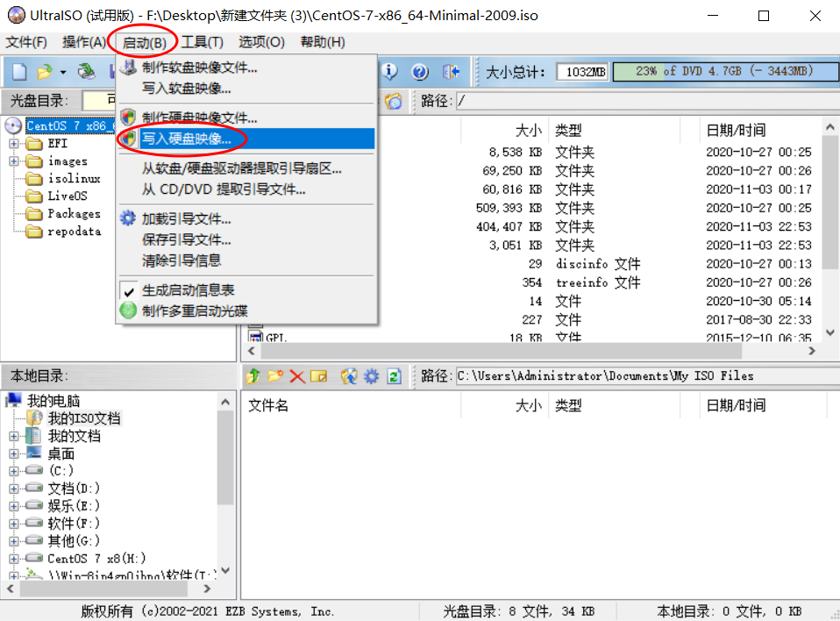Open the 工具(T) menu

tap(202, 42)
